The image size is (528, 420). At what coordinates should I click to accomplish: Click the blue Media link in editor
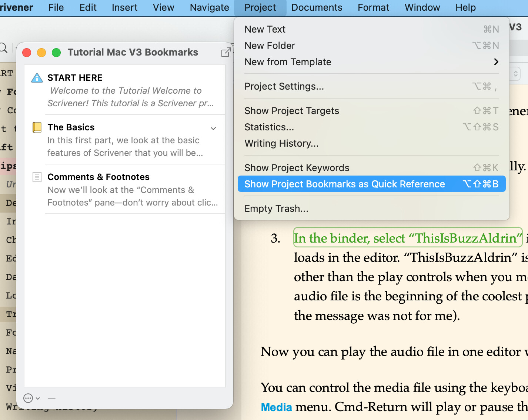pos(277,407)
